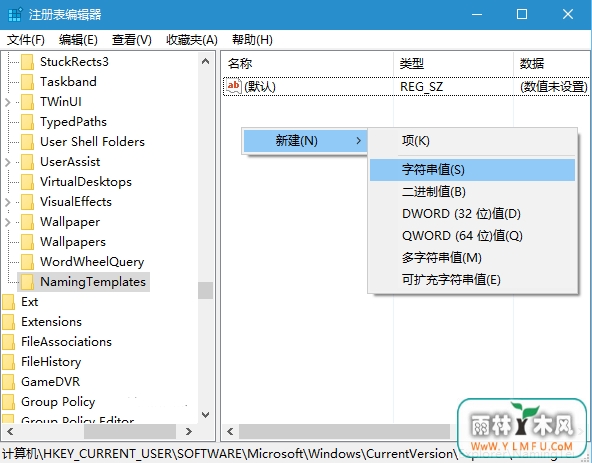Click the VirtualDesktops folder icon
Screen dimensions: 592x463
[28, 182]
